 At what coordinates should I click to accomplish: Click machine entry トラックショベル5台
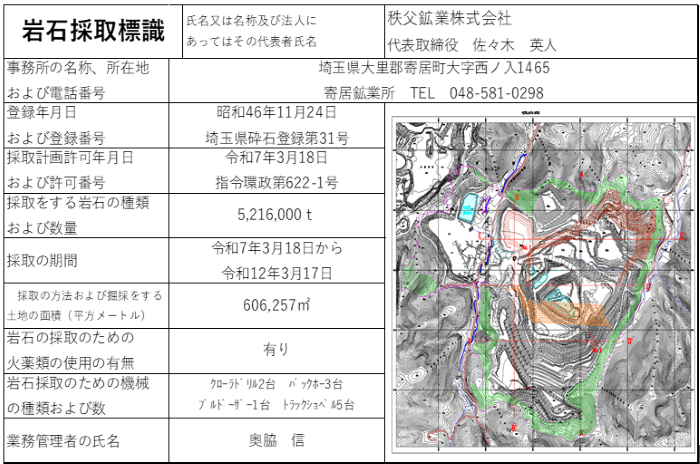click(x=318, y=405)
